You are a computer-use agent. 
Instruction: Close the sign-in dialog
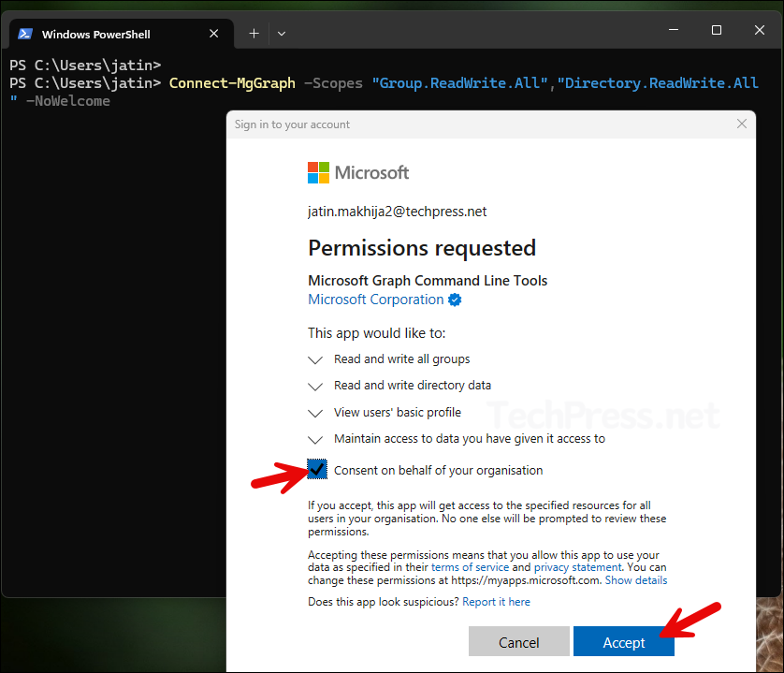click(742, 124)
